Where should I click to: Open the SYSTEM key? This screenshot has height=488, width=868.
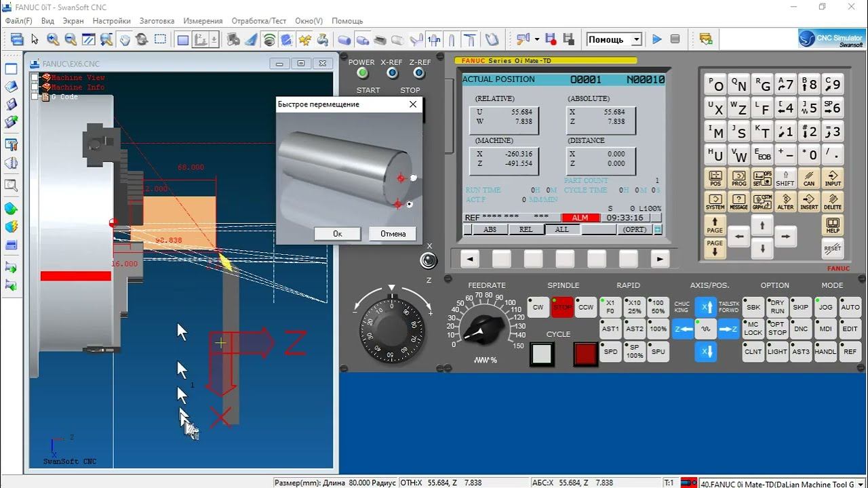(x=715, y=202)
